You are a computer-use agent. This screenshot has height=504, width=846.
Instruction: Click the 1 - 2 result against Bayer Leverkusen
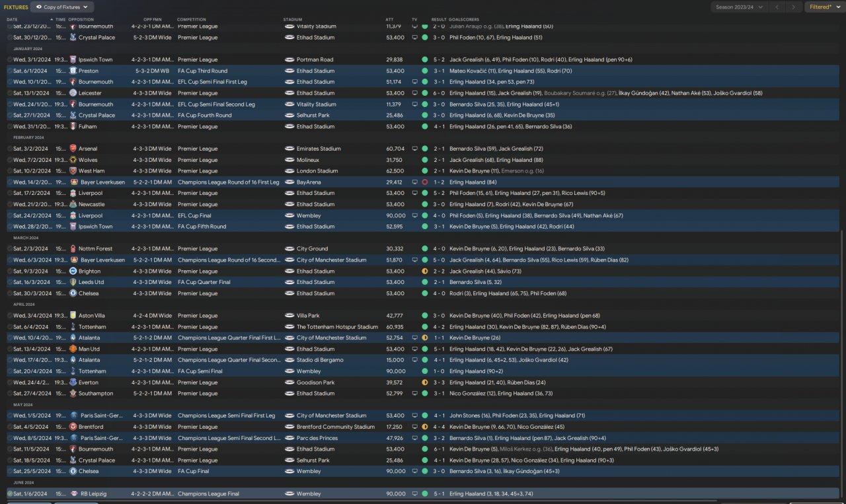(439, 182)
